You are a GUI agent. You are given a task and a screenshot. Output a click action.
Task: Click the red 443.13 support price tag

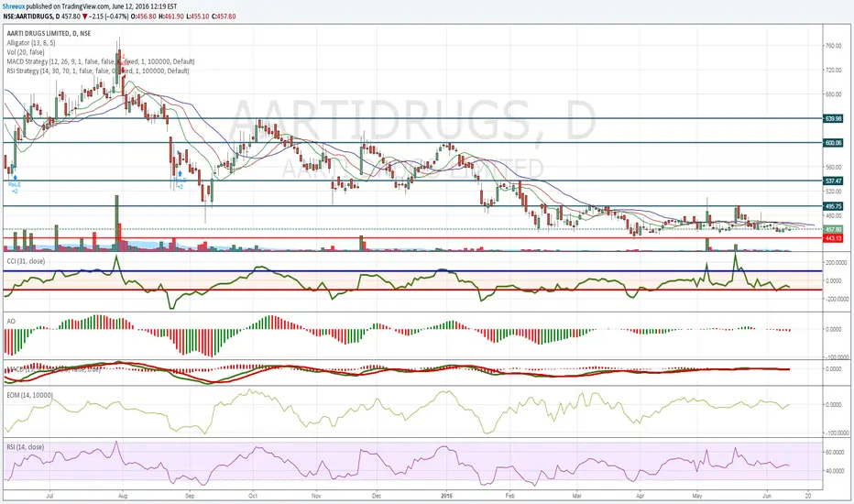tap(833, 238)
